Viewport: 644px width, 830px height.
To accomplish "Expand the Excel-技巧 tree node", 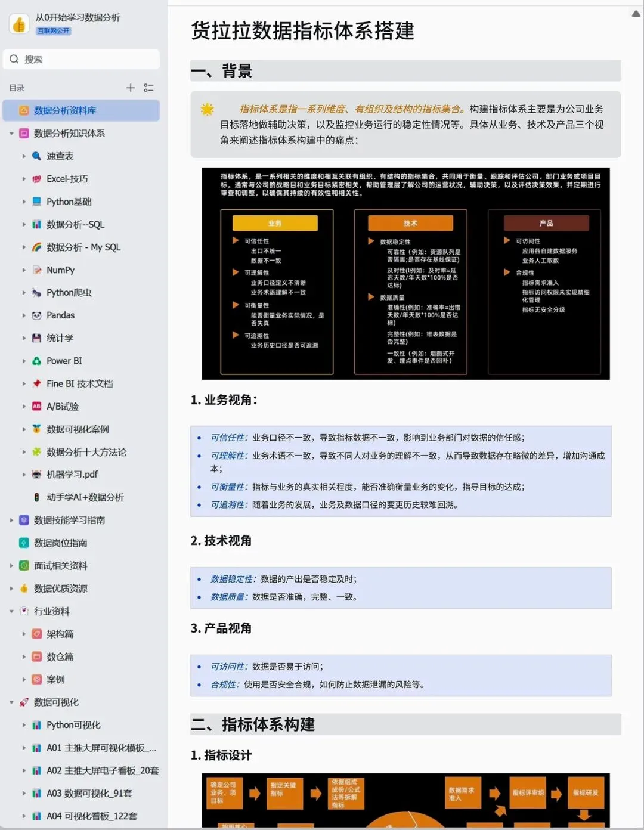I will (24, 179).
